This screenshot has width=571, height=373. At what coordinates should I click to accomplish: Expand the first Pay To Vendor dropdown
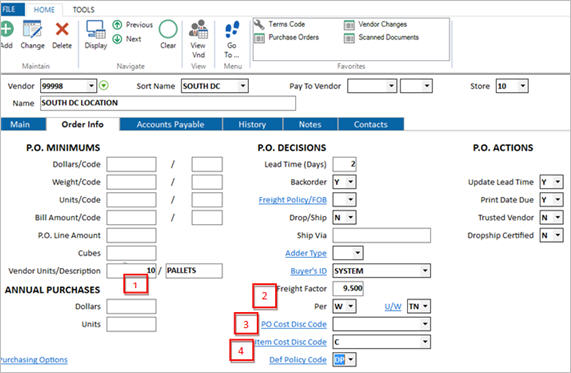pyautogui.click(x=391, y=86)
